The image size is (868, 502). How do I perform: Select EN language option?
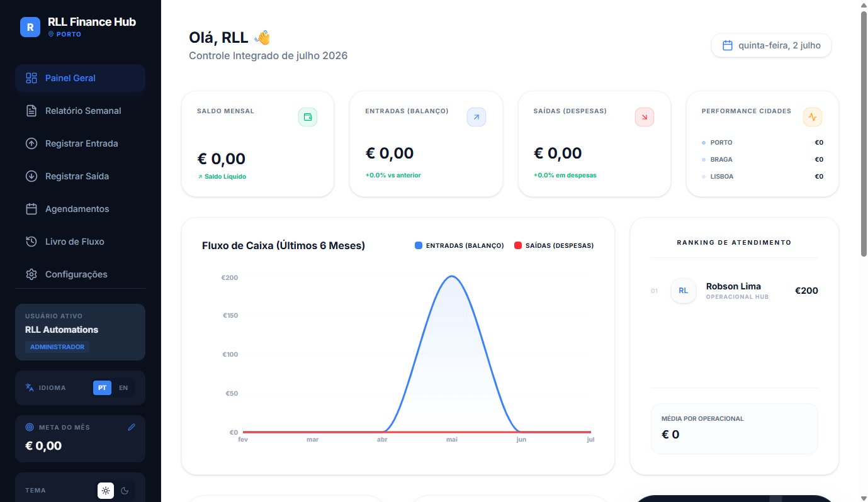[x=123, y=388]
